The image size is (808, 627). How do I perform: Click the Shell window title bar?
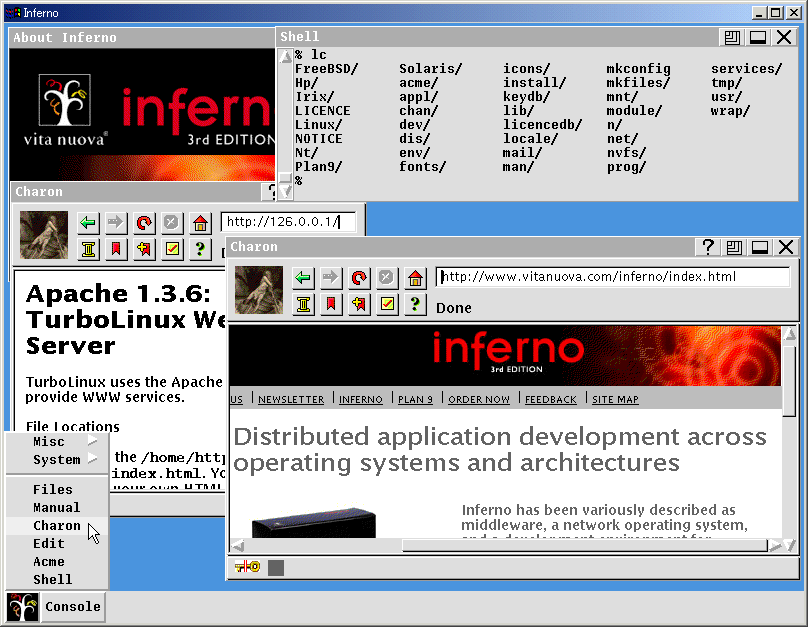click(498, 37)
